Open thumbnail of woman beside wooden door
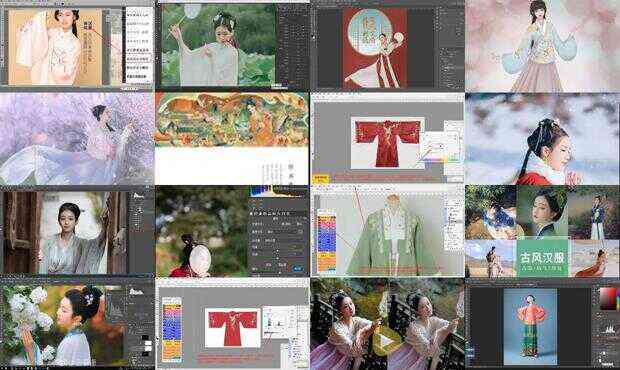The image size is (620, 370). 77,231
